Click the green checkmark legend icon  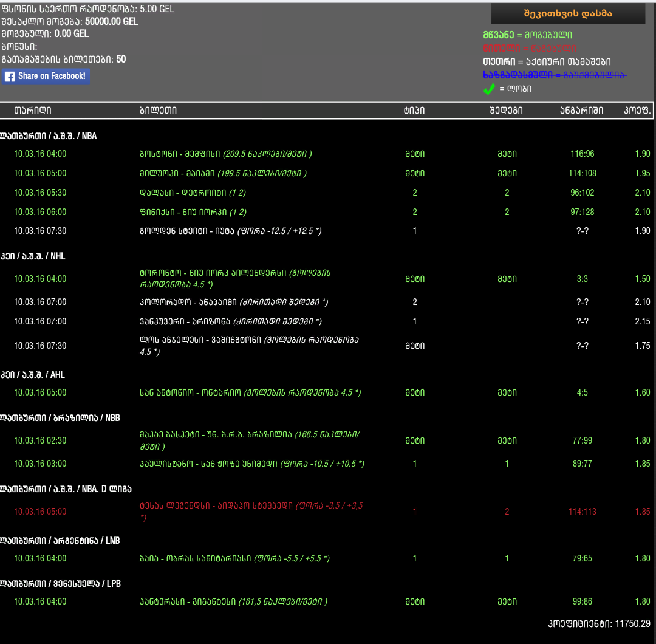488,89
